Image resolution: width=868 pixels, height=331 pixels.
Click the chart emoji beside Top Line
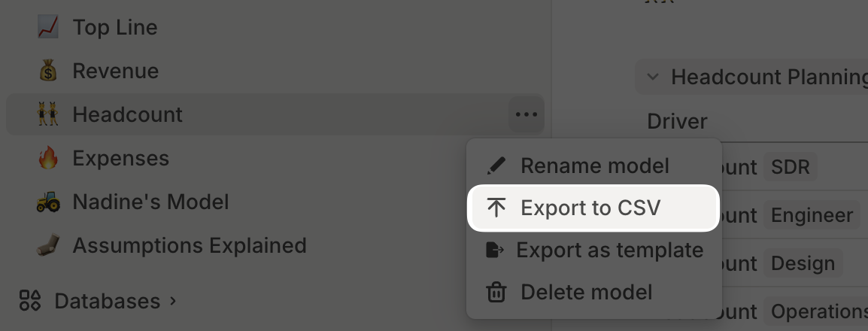(x=47, y=26)
